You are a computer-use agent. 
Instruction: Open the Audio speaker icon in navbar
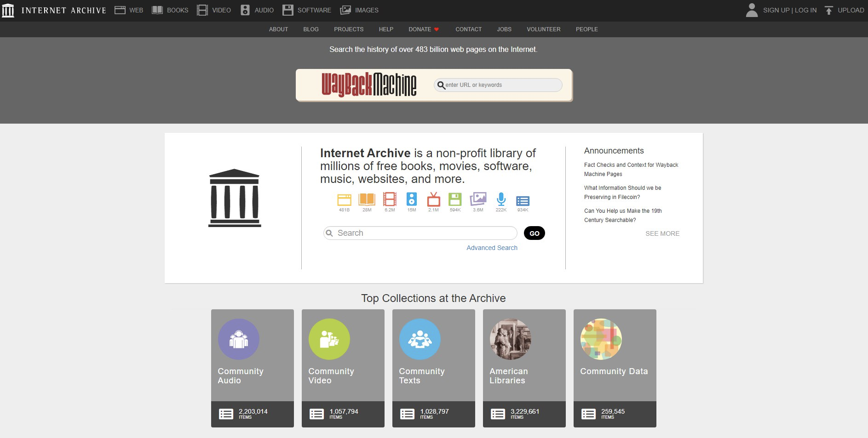tap(245, 10)
